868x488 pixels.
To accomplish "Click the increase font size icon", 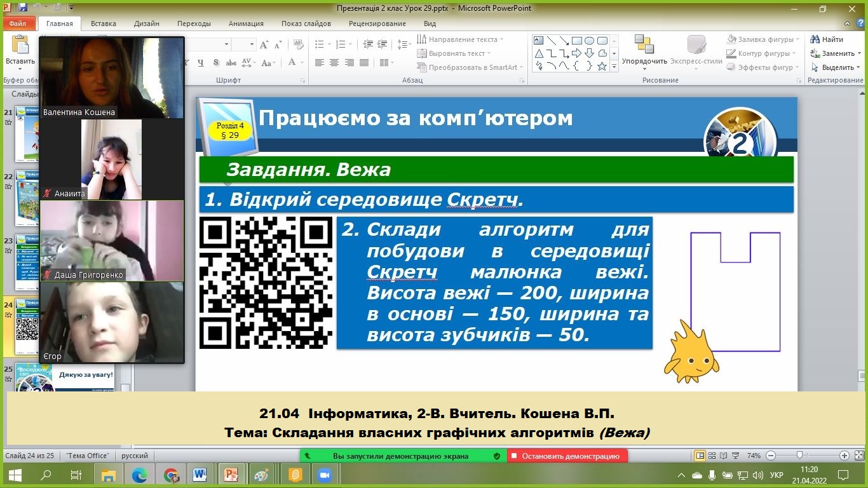I will coord(265,44).
